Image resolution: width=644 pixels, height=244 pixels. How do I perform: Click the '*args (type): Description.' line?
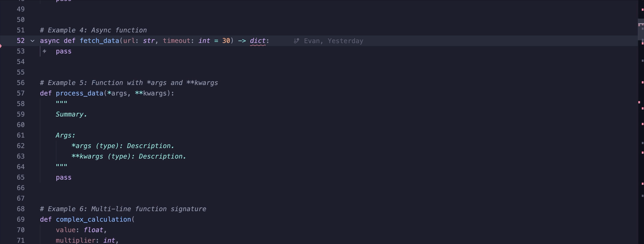[x=123, y=146]
